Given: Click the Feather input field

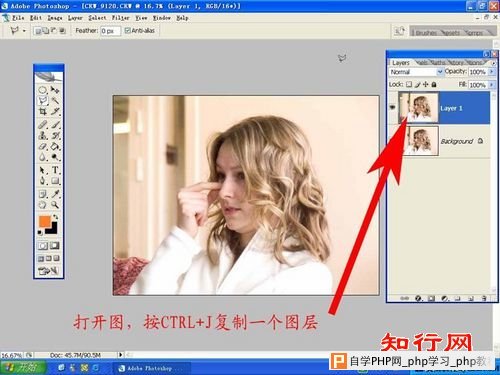Looking at the screenshot, I should [x=110, y=31].
